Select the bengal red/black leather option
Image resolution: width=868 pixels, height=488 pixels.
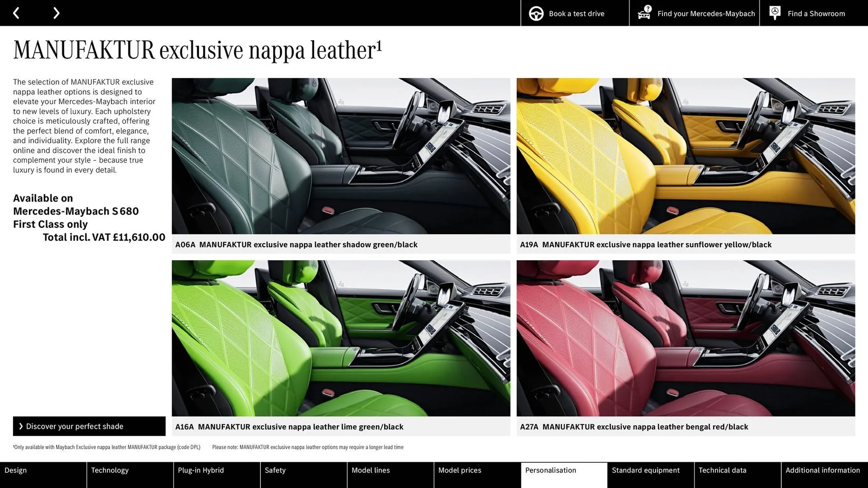point(685,338)
